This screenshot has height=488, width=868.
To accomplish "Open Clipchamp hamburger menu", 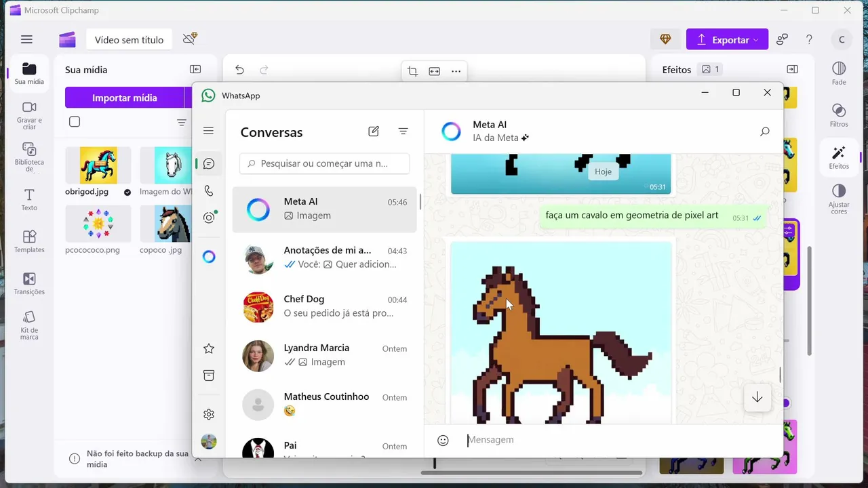I will pyautogui.click(x=26, y=39).
